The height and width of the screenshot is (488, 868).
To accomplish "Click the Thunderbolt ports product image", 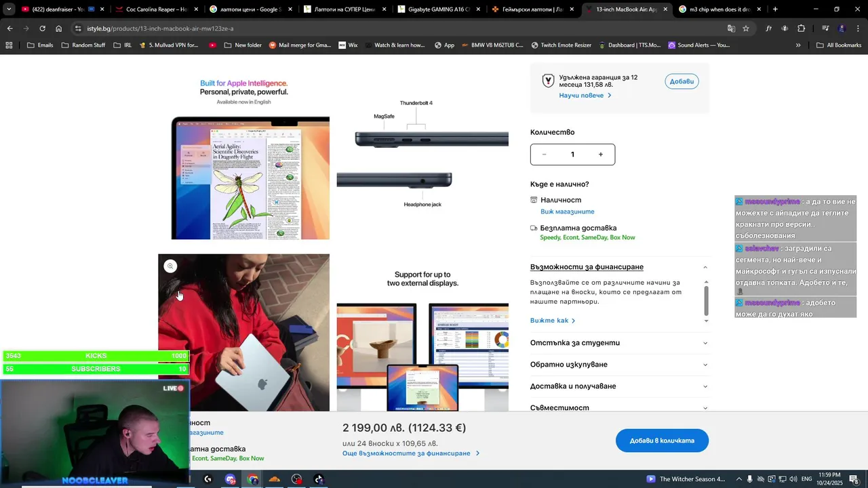I will (422, 155).
